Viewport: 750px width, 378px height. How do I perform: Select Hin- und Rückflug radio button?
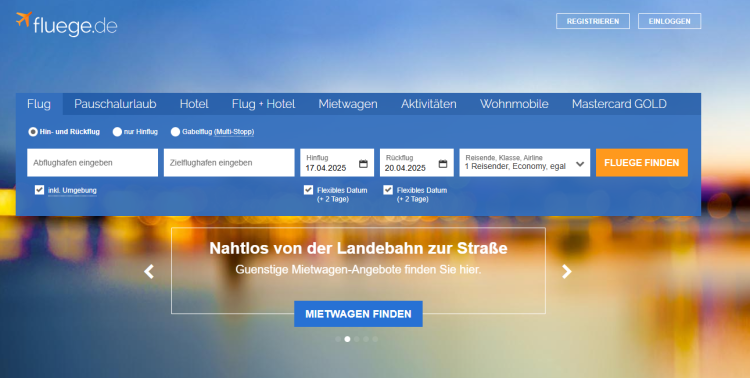(x=33, y=132)
